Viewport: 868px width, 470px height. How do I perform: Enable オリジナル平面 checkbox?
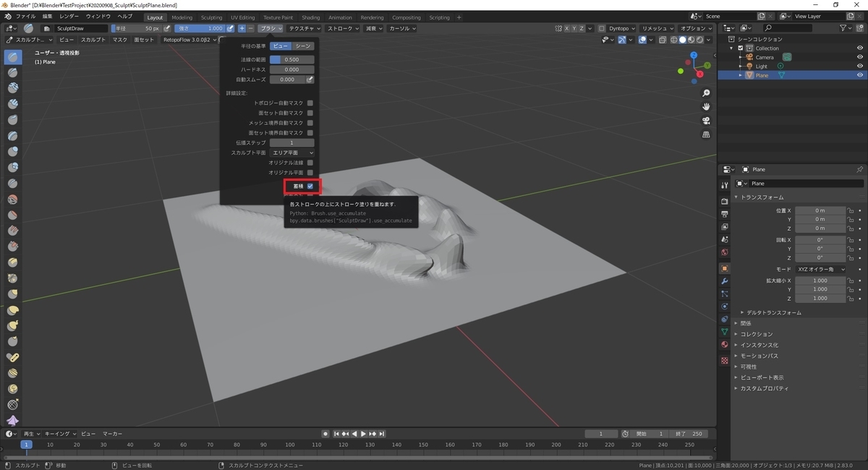pyautogui.click(x=310, y=173)
